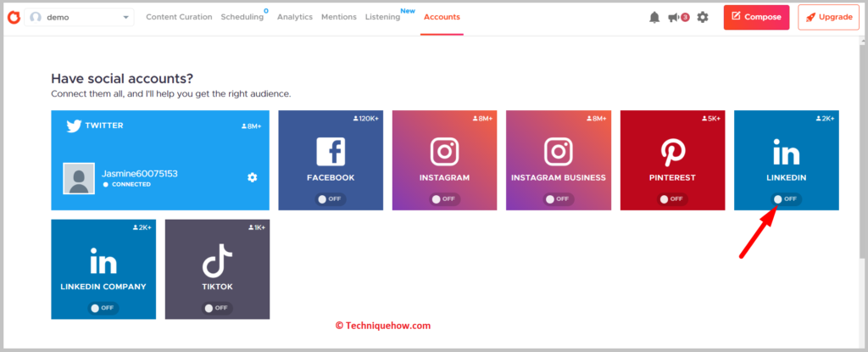Toggle on the Facebook connection switch
The height and width of the screenshot is (352, 868).
331,199
